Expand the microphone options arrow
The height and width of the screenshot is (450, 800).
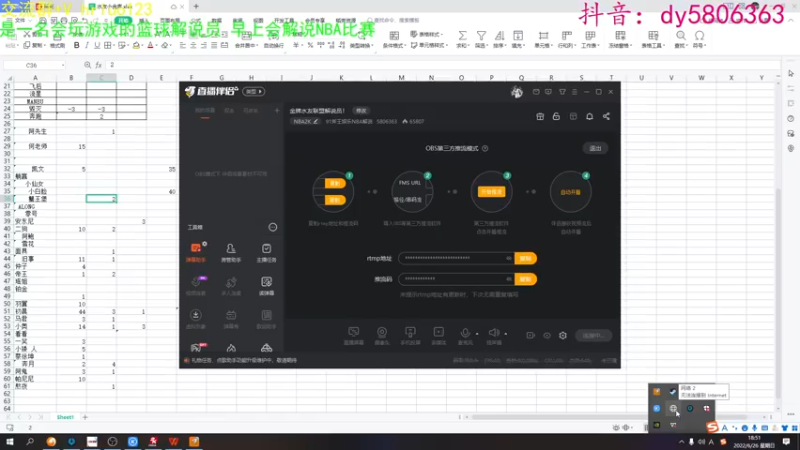[477, 334]
